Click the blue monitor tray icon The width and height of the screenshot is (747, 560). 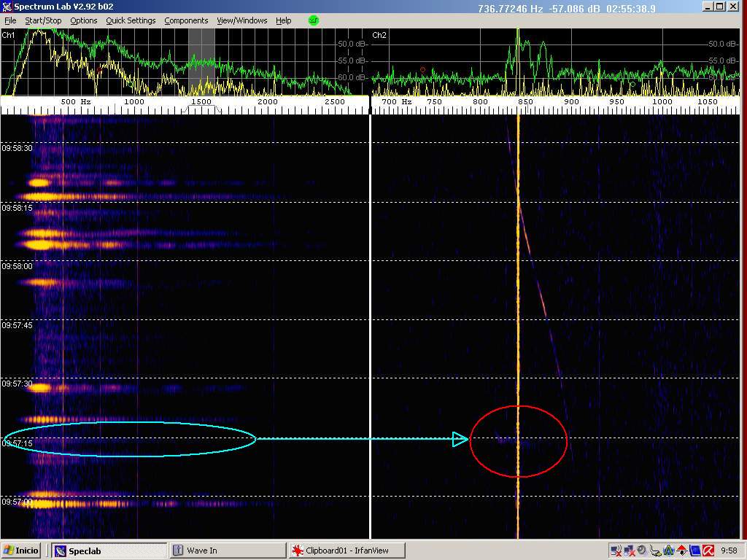coord(694,551)
